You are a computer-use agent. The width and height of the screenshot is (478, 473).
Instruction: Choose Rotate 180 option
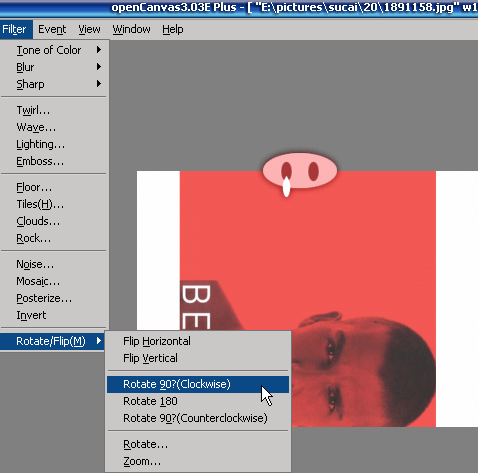[198, 401]
